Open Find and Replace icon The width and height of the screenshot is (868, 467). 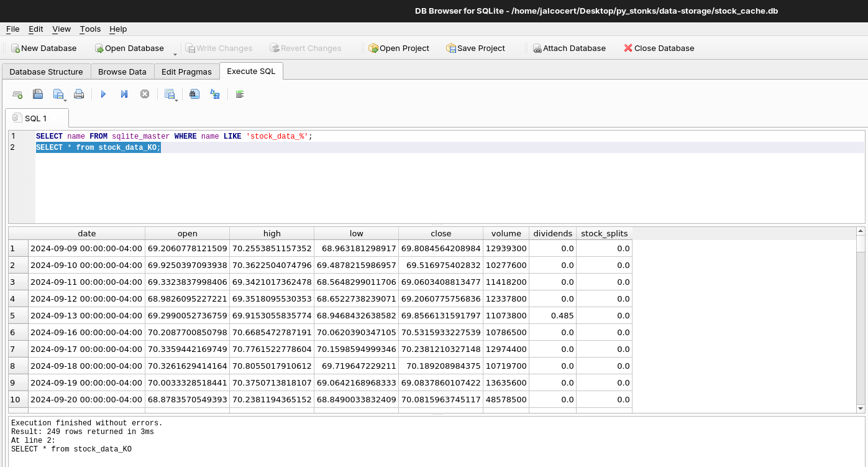tap(215, 95)
